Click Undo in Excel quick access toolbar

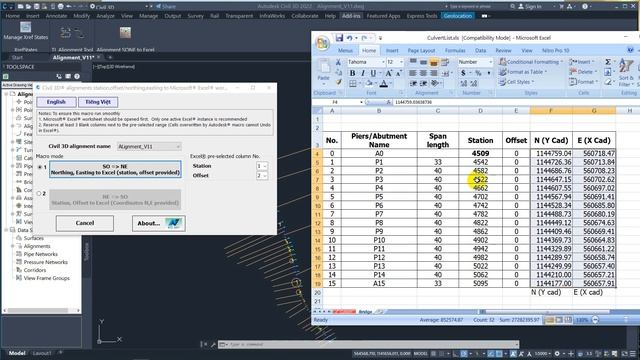[x=349, y=38]
